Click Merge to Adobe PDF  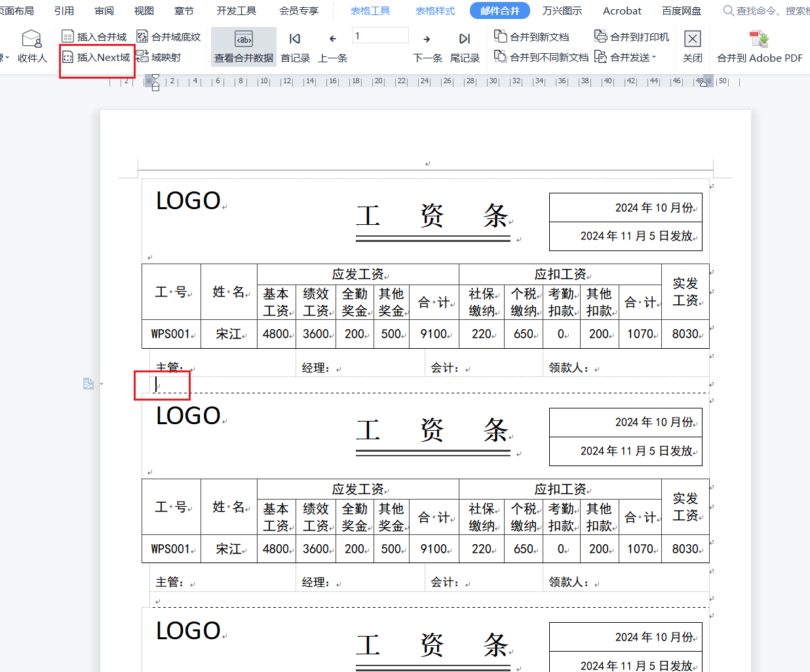click(x=760, y=47)
